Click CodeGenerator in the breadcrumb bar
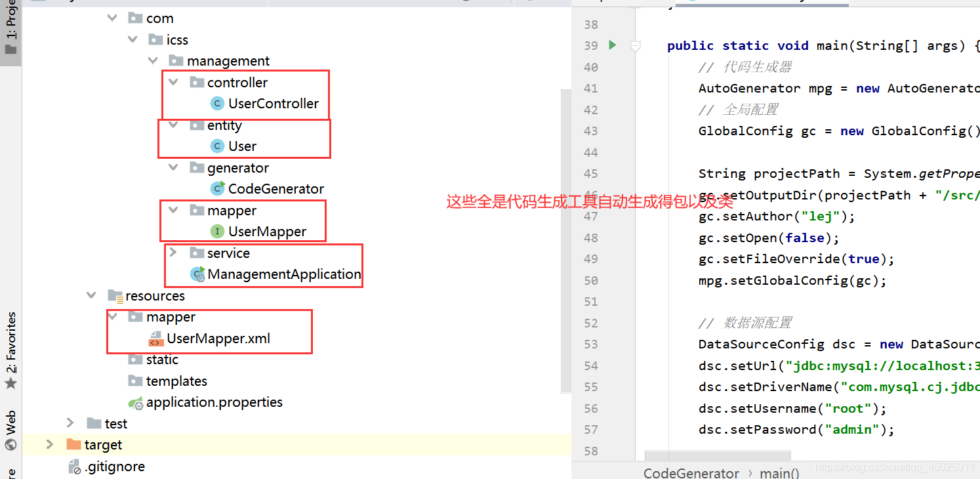This screenshot has height=479, width=980. [x=691, y=472]
